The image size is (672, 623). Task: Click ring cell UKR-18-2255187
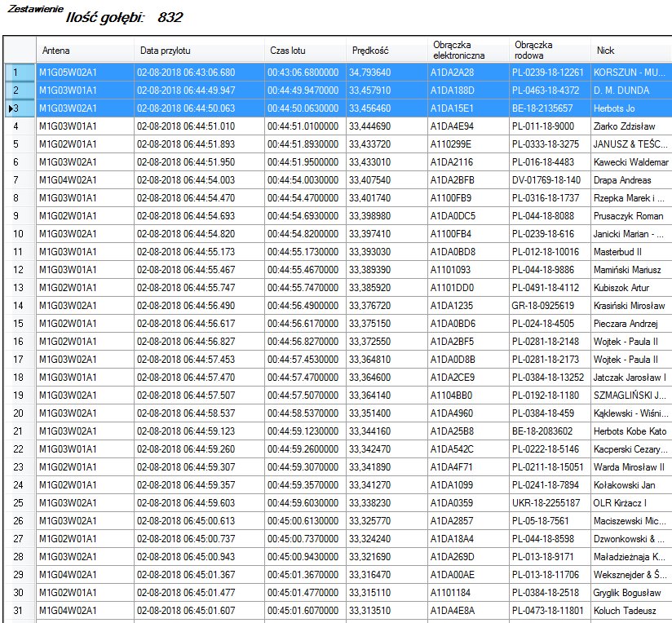550,503
